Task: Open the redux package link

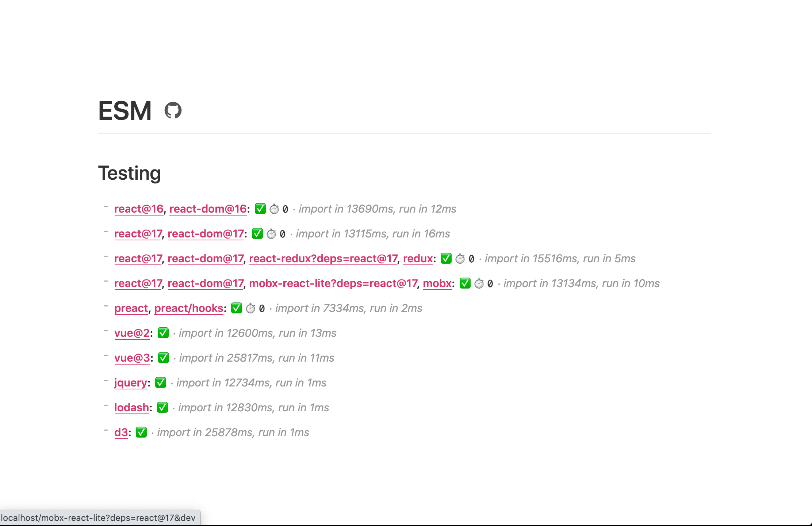Action: coord(418,258)
